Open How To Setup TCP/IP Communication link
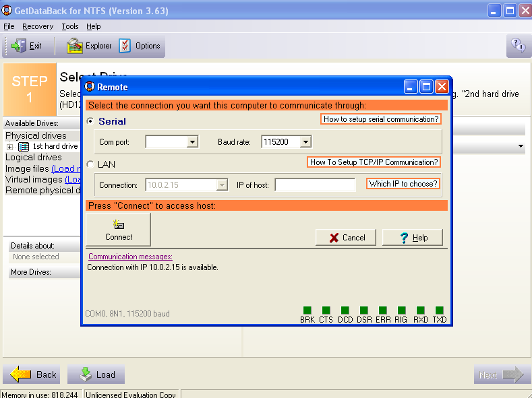This screenshot has width=532, height=398. tap(374, 162)
